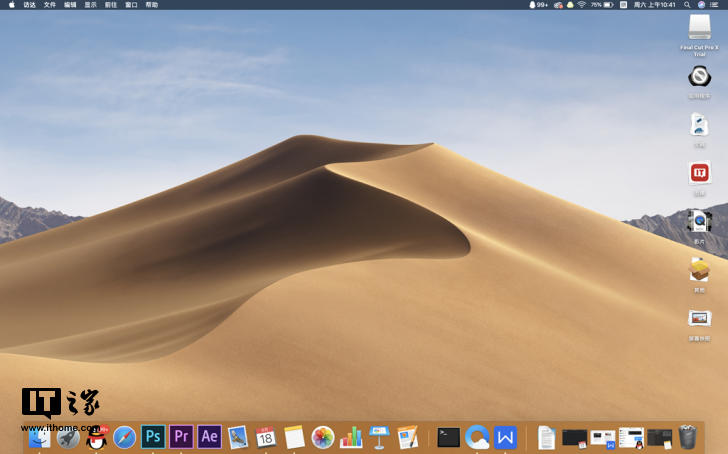Launch After Effects (Ae) from the Dock
The height and width of the screenshot is (454, 728).
pos(209,437)
